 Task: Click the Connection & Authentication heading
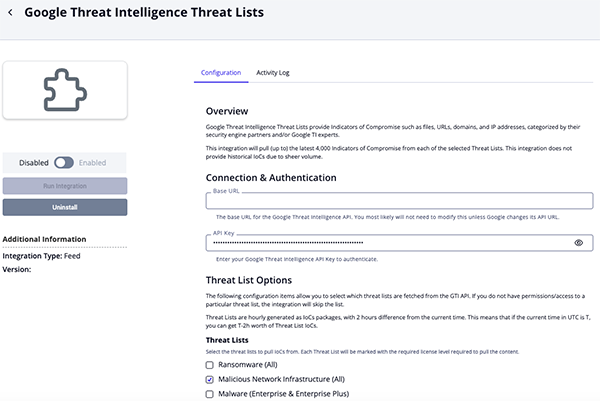271,178
